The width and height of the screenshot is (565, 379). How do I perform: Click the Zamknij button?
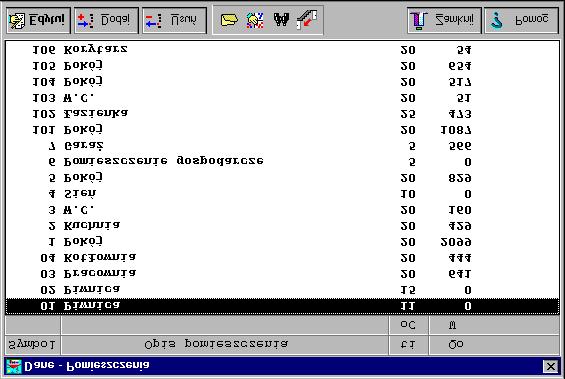click(x=444, y=21)
